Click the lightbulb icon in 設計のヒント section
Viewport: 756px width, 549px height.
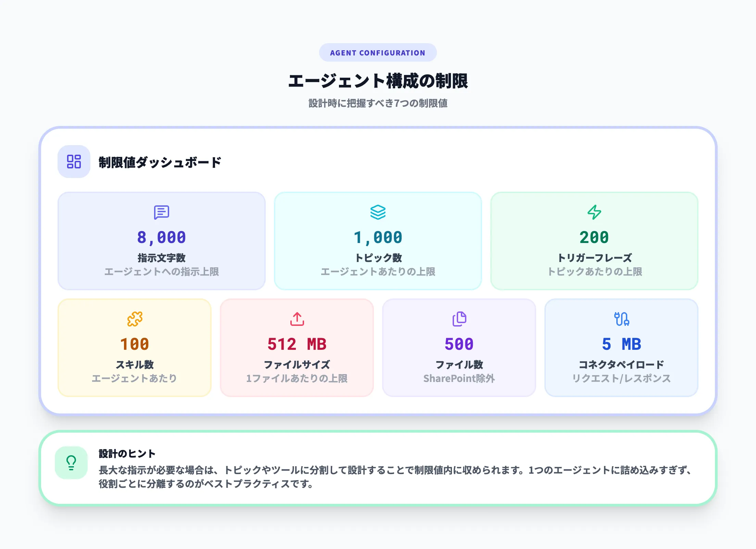71,463
